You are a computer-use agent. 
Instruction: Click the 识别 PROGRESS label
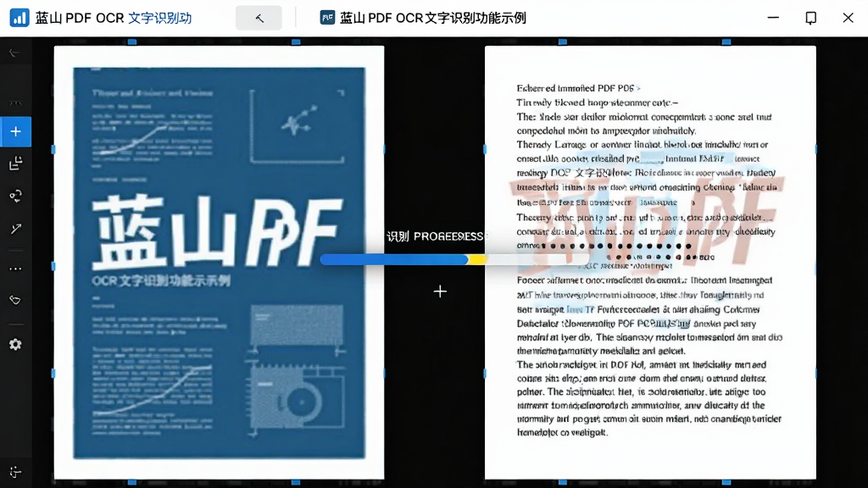(436, 236)
